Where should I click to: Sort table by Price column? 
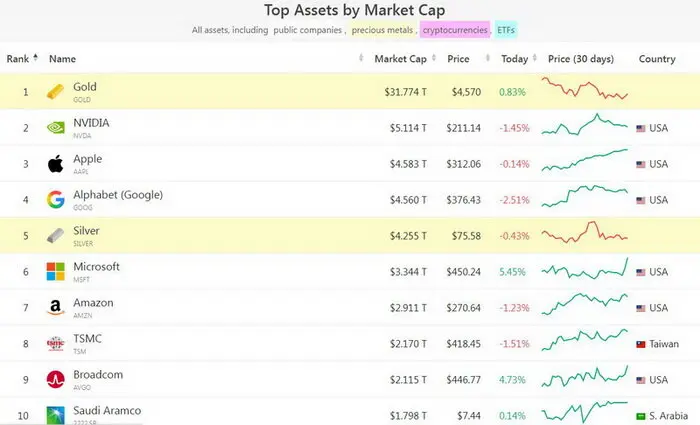pos(458,58)
